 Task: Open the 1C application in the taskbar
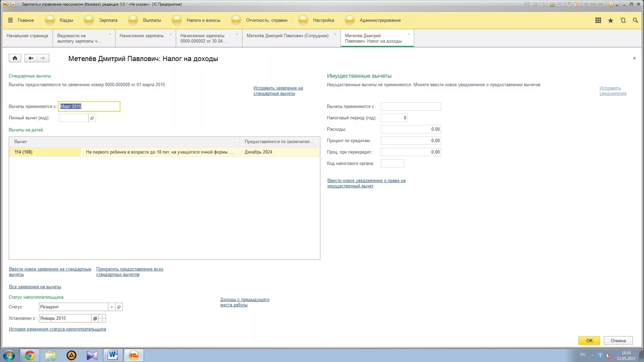tap(133, 355)
